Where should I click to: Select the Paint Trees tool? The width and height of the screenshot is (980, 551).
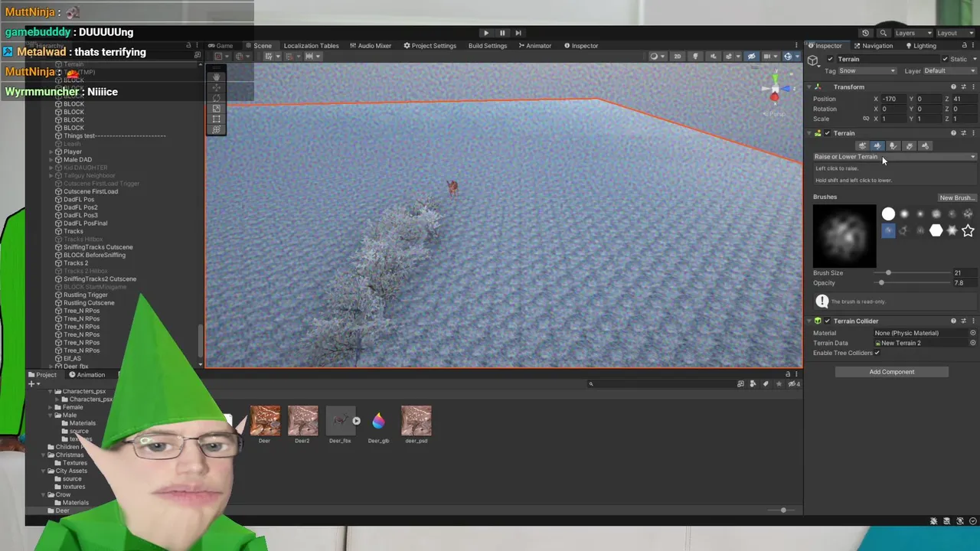click(x=893, y=145)
